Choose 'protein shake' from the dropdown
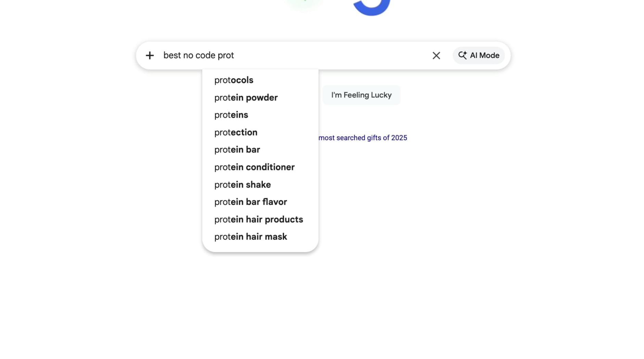This screenshot has width=644, height=359. click(x=242, y=184)
